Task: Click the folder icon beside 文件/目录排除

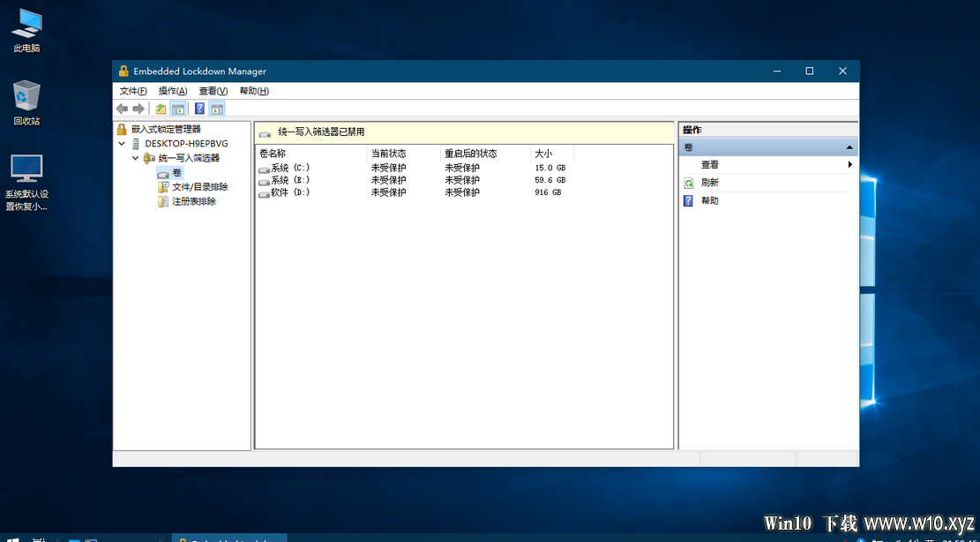Action: 163,187
